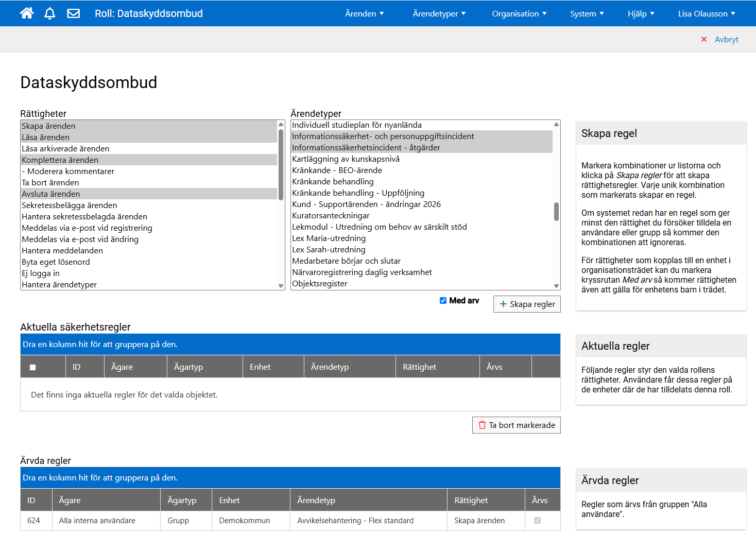Click 'Alla interna användare' in inherited rules
Viewport: 756px width, 551px height.
97,521
